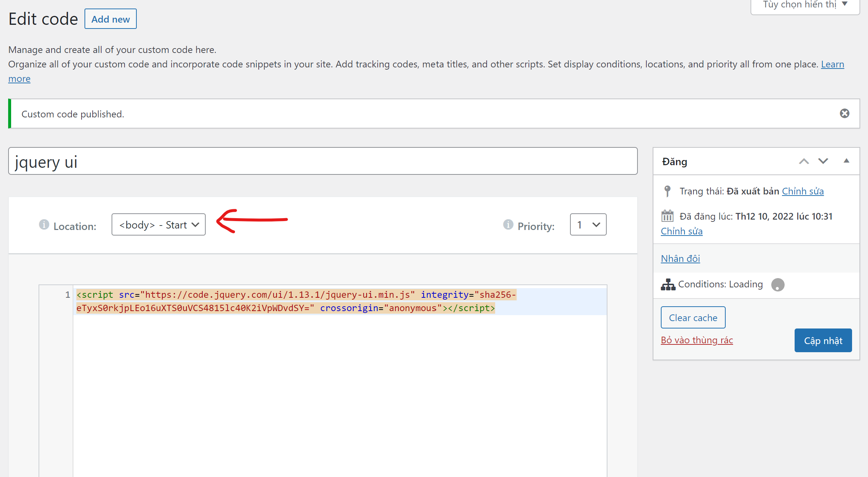Open the Location dropdown

point(159,224)
